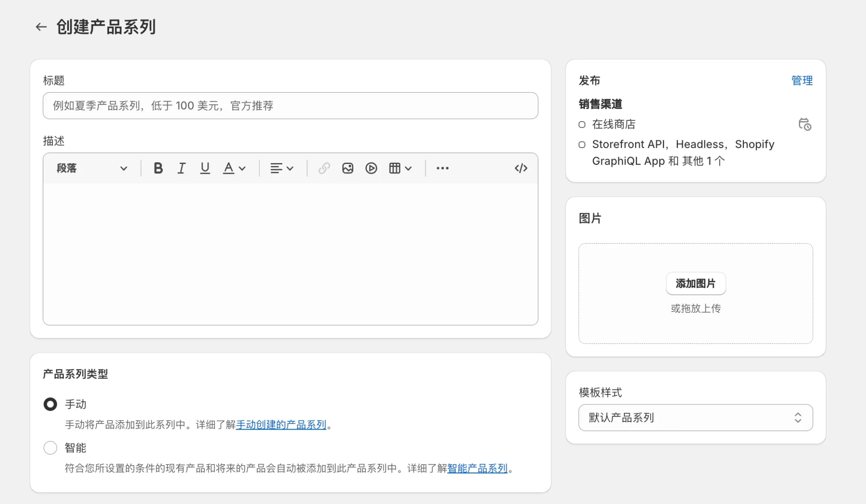Viewport: 866px width, 504px height.
Task: Click the schedule publishing icon for 在线商店
Action: pyautogui.click(x=805, y=125)
